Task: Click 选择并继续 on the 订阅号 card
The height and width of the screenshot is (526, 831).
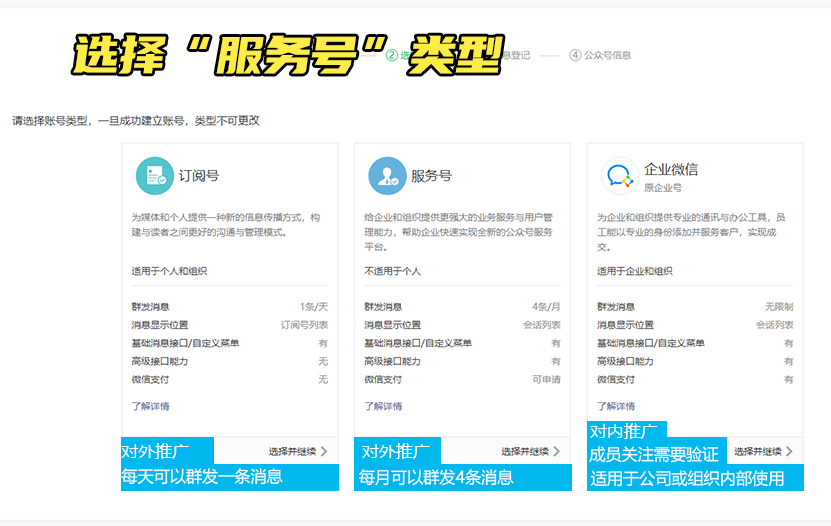Action: pos(298,451)
